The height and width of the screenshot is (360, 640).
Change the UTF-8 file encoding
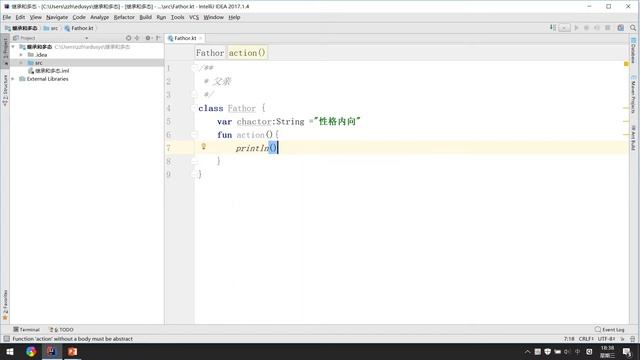coord(607,339)
